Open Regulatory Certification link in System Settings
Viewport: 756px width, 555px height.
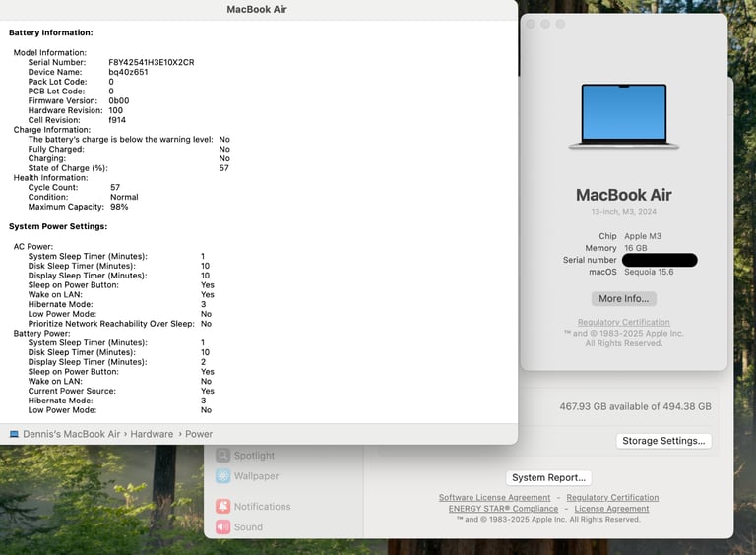click(x=612, y=497)
